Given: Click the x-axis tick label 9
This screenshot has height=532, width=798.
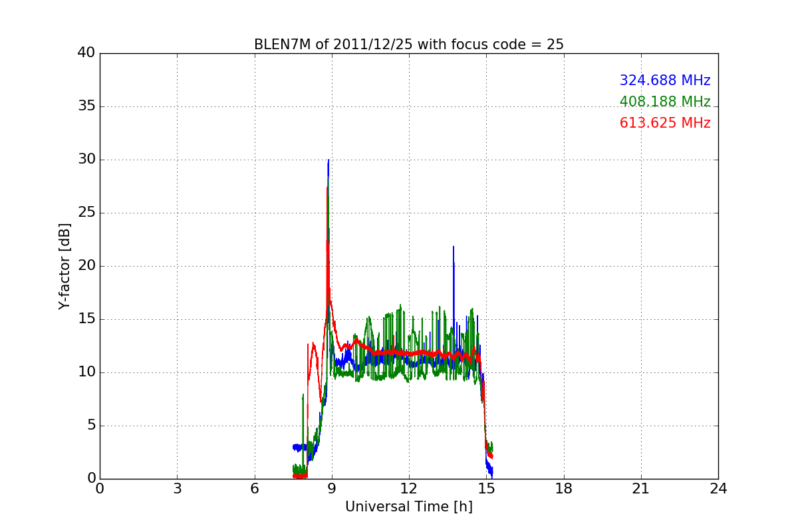Looking at the screenshot, I should point(331,489).
